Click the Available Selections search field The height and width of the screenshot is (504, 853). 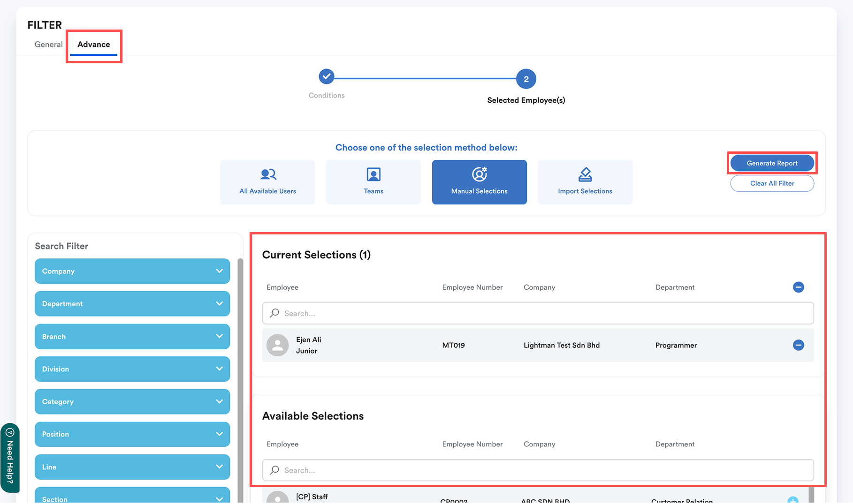538,470
